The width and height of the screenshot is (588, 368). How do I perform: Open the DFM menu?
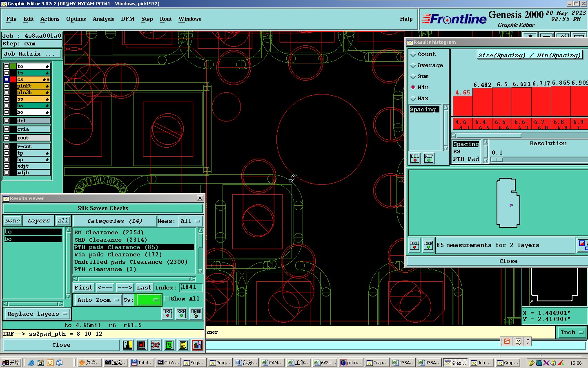tap(127, 19)
